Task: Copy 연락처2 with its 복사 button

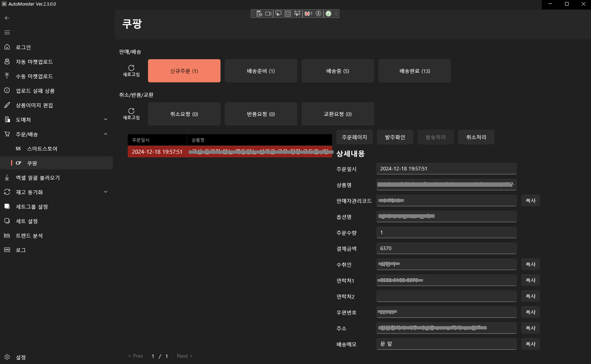Action: [531, 296]
